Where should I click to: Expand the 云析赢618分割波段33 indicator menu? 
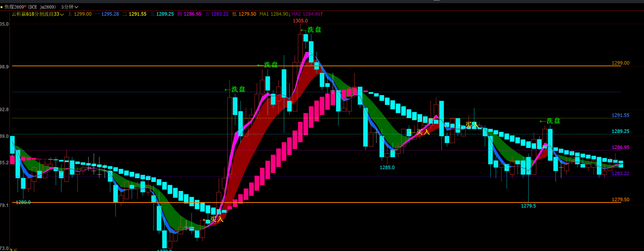tap(38, 14)
